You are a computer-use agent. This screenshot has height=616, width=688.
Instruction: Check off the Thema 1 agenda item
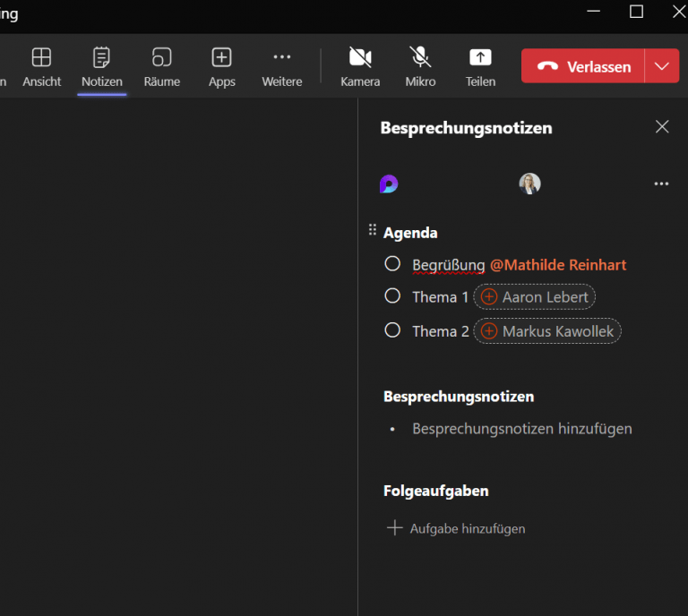tap(392, 296)
